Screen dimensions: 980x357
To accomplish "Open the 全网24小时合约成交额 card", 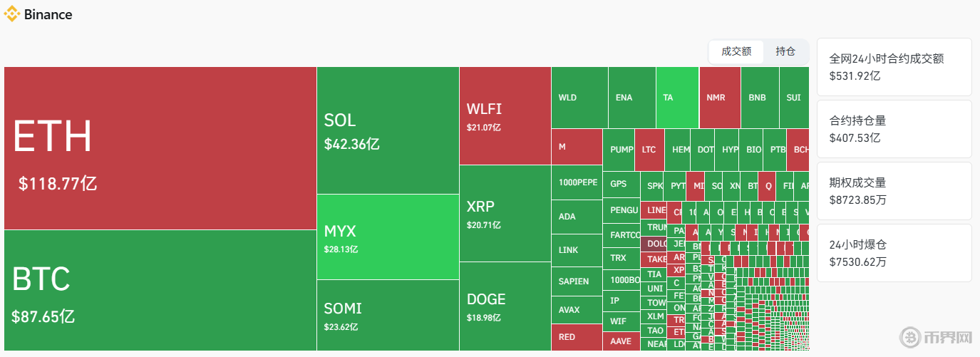I will 894,67.
